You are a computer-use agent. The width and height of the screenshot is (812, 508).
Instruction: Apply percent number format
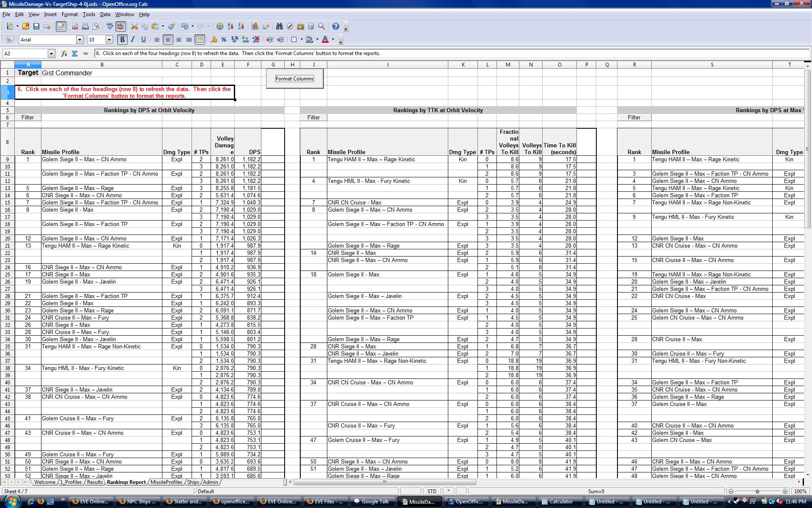tap(224, 39)
